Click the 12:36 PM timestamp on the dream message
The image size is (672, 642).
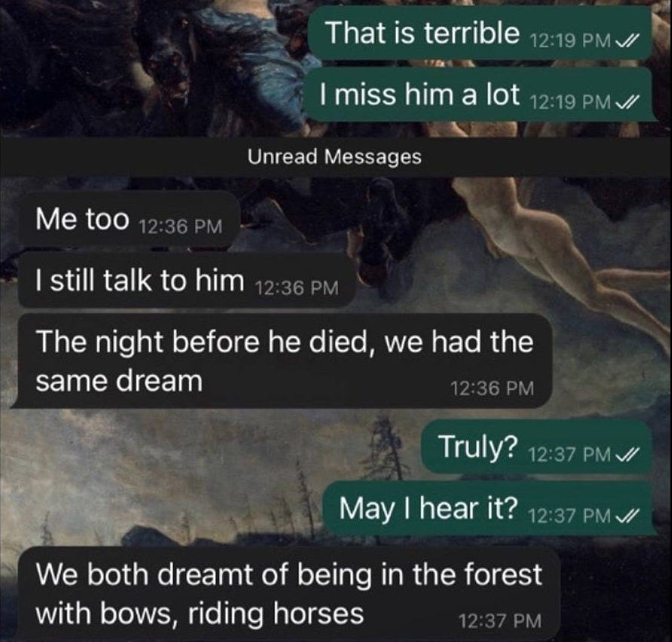point(492,389)
